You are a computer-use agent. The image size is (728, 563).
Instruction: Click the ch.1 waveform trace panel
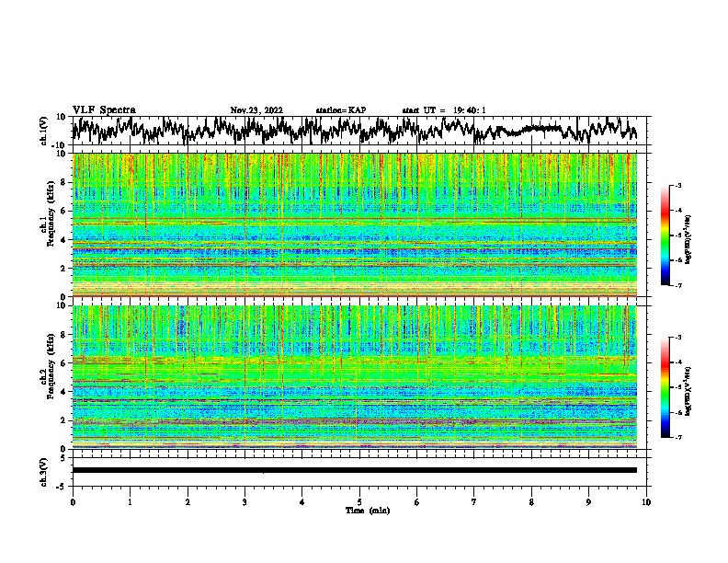coord(359,131)
